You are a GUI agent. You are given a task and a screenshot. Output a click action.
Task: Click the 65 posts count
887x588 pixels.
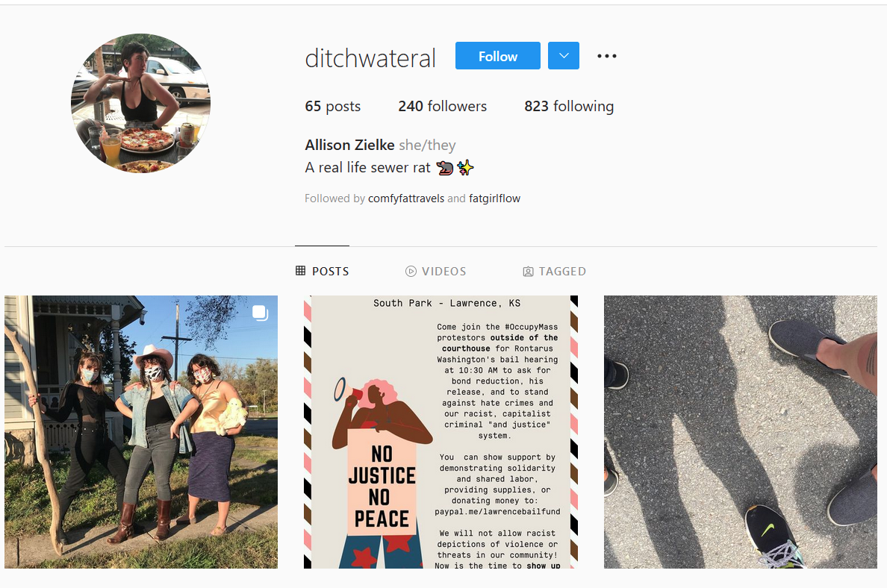click(x=333, y=106)
